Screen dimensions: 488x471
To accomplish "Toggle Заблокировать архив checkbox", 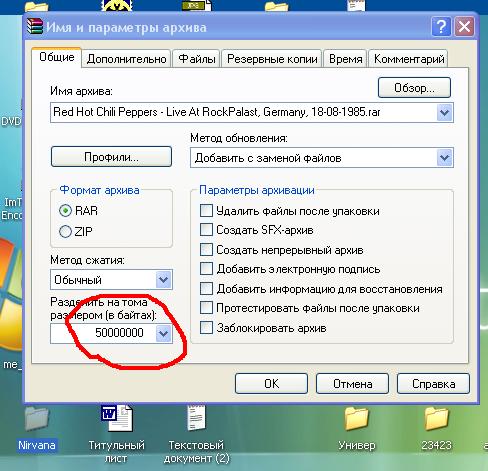I will coord(206,328).
